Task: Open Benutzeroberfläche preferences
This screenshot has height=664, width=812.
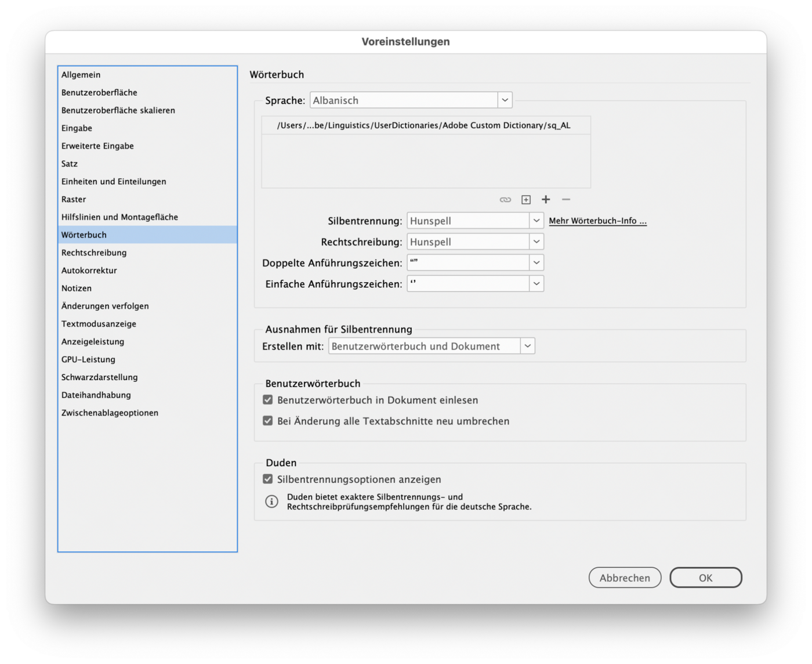Action: tap(147, 92)
